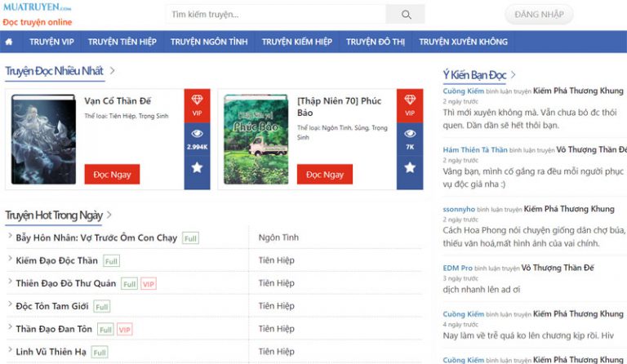Viewport: 627px width, 364px height.
Task: Click the search stories input field
Action: point(276,15)
